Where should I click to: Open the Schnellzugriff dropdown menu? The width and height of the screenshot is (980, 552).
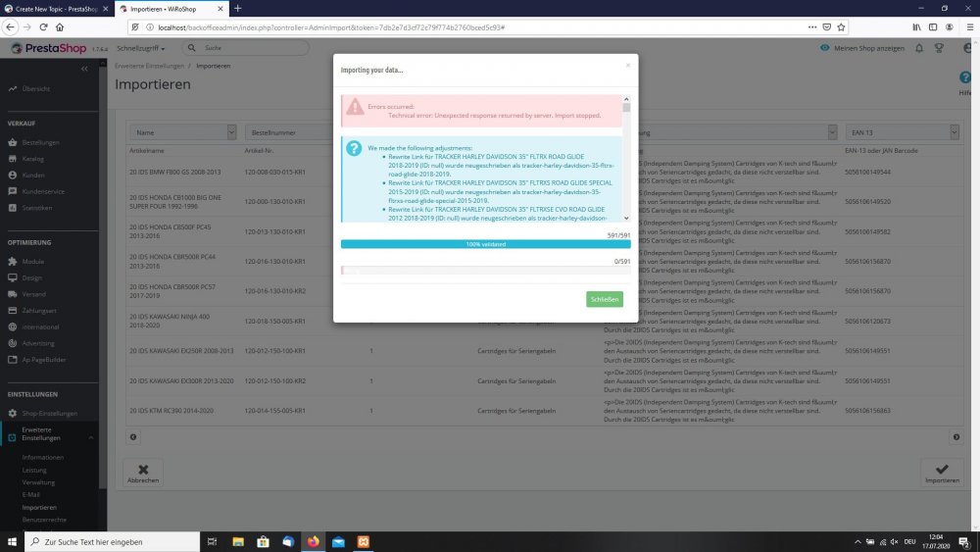140,48
